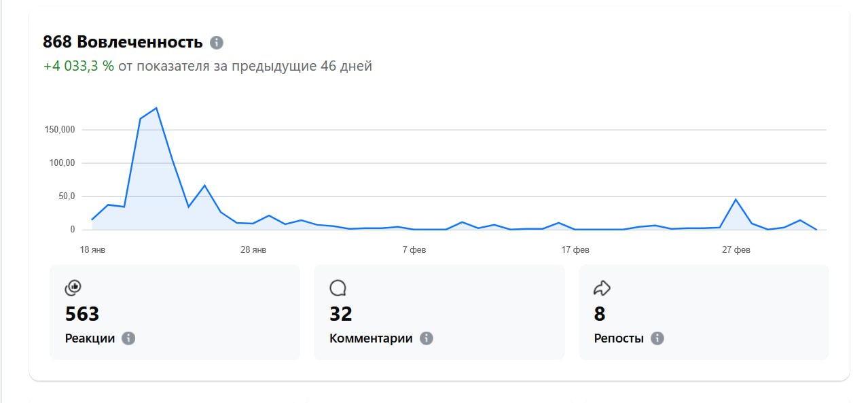
Task: Click the highest peak on the engagement chart
Action: tap(155, 107)
